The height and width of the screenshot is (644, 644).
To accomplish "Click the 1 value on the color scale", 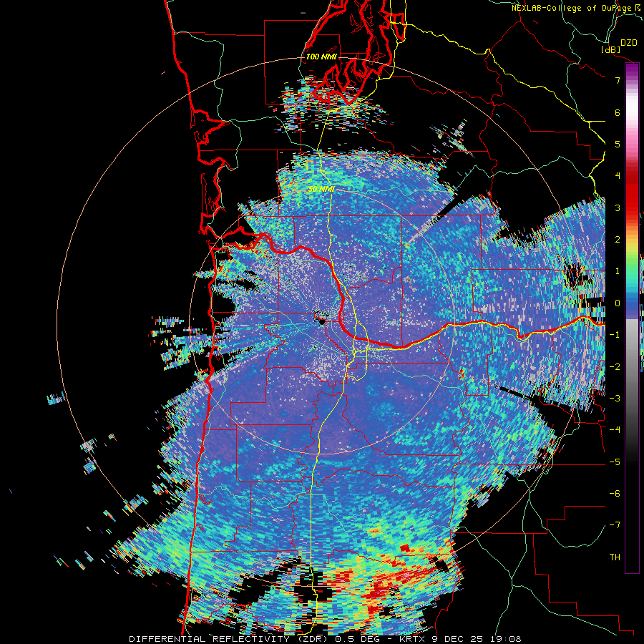I will pyautogui.click(x=618, y=271).
